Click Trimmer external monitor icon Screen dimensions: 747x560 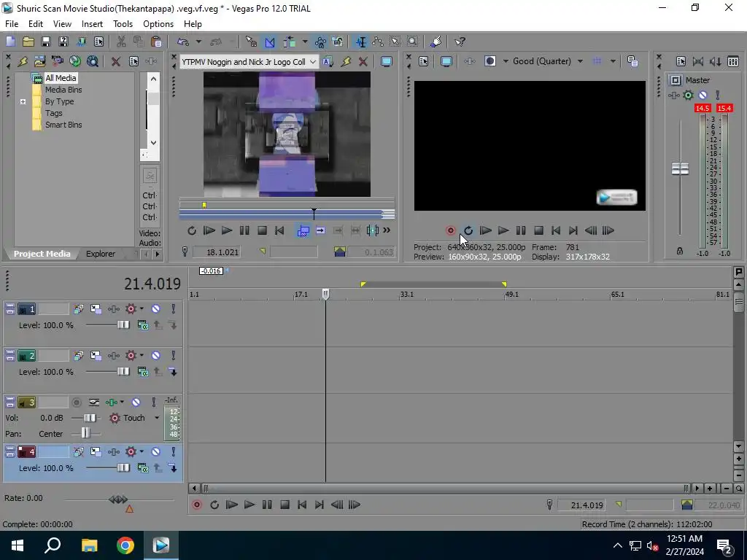point(387,61)
